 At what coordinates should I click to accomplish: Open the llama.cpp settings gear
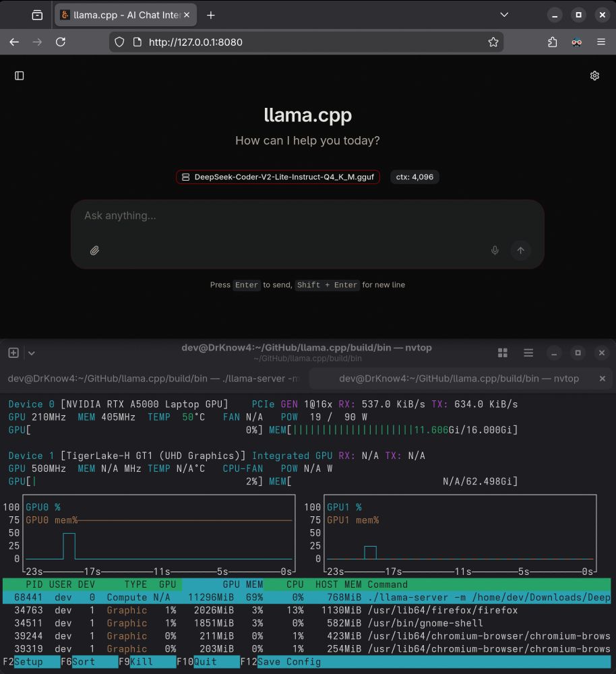point(594,75)
